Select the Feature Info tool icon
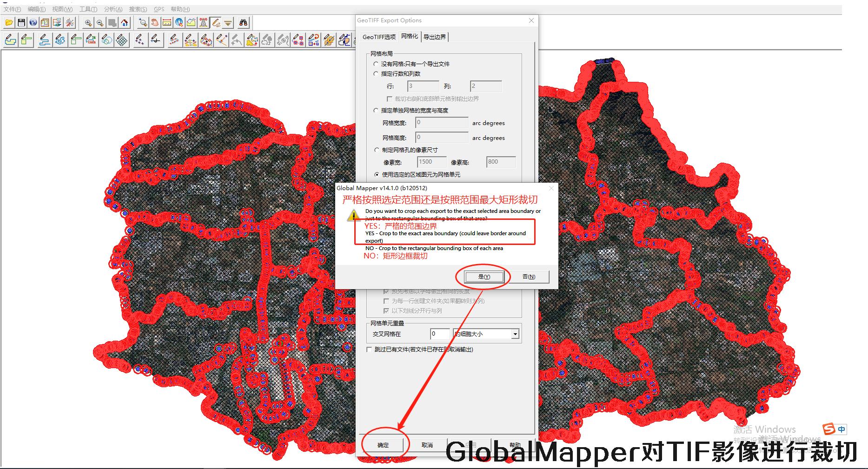The height and width of the screenshot is (469, 868). click(x=179, y=22)
